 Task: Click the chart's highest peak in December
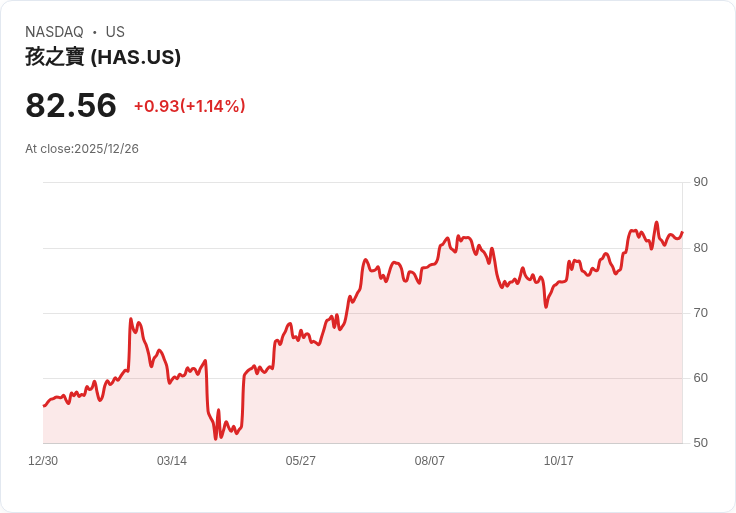[657, 222]
